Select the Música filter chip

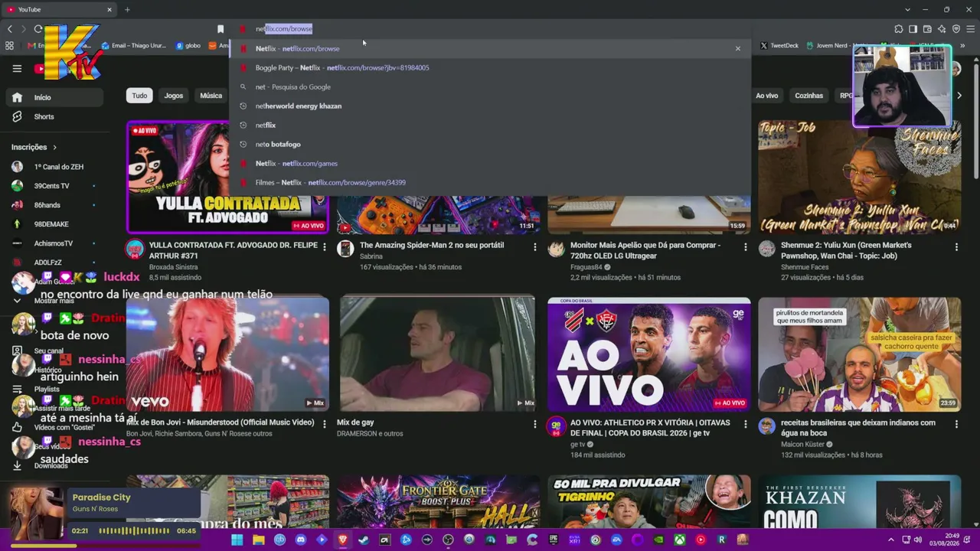point(211,96)
